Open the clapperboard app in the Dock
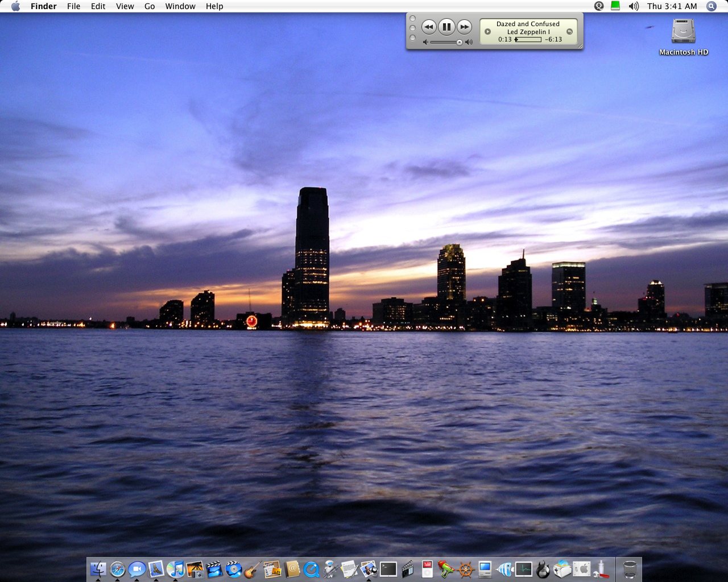Viewport: 728px width, 582px height. pyautogui.click(x=407, y=569)
